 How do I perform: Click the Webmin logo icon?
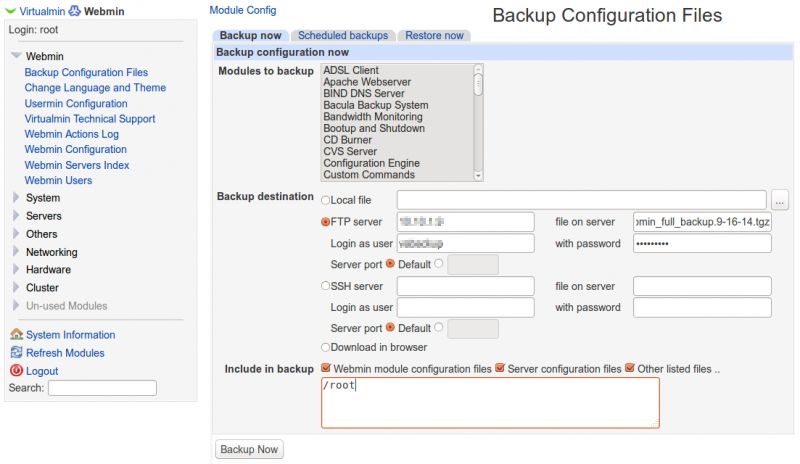coord(74,11)
